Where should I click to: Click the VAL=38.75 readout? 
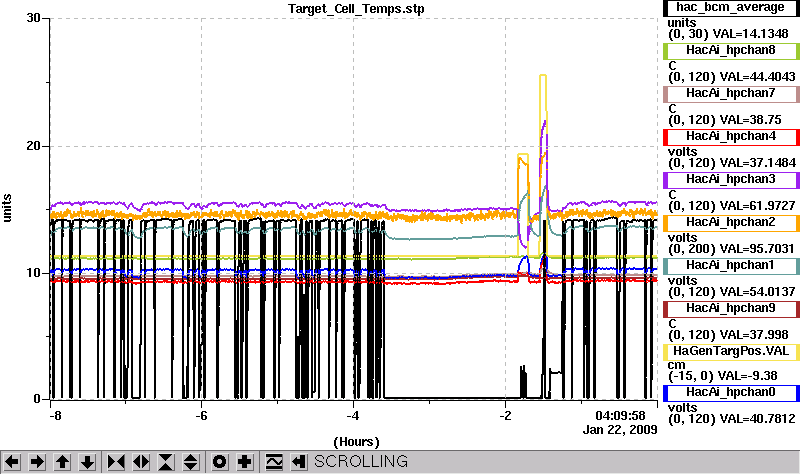tap(750, 120)
